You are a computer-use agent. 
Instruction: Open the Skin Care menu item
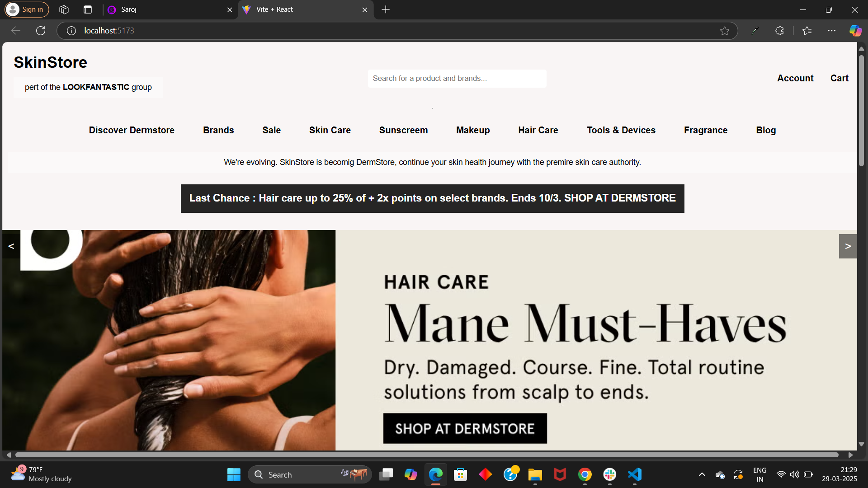click(x=330, y=130)
